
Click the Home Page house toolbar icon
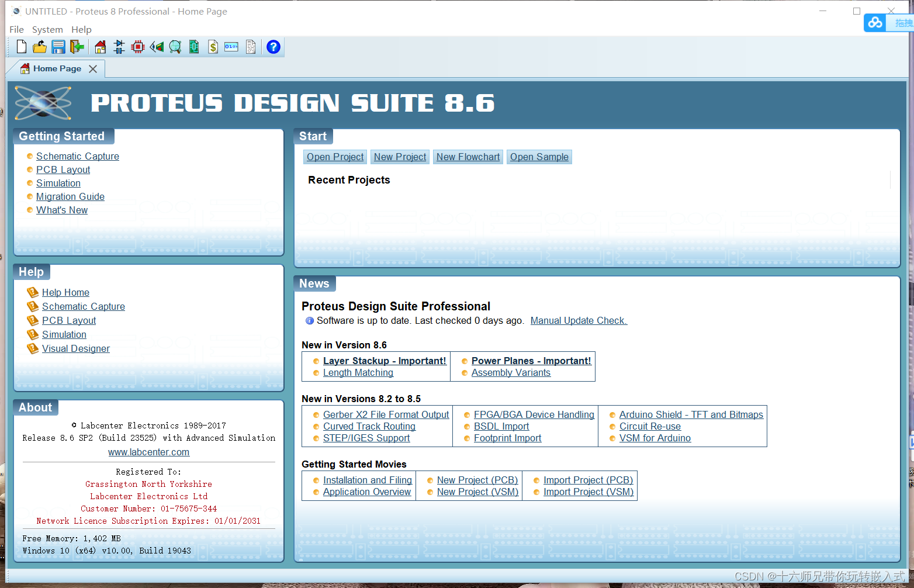click(101, 47)
